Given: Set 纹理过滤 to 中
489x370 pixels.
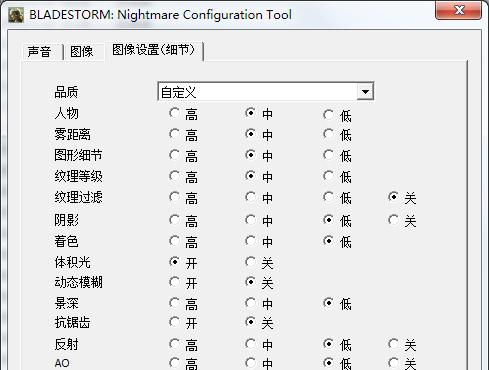Looking at the screenshot, I should coord(250,197).
